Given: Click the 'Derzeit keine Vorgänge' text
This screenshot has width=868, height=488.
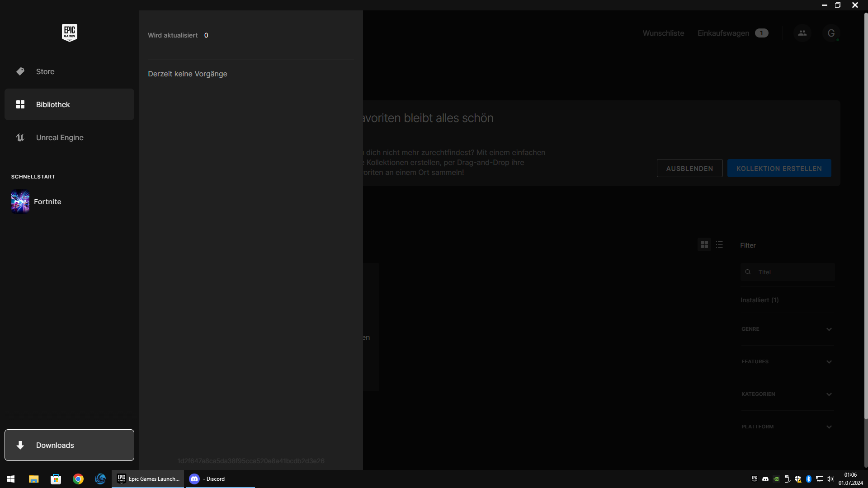Looking at the screenshot, I should click(187, 74).
